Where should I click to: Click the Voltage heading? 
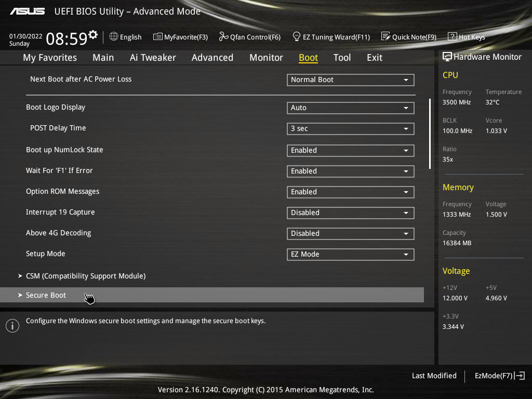(x=456, y=271)
